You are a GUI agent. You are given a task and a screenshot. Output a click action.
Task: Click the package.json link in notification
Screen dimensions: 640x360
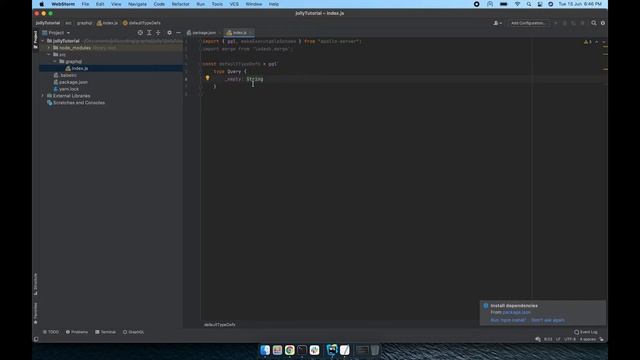[x=517, y=312]
